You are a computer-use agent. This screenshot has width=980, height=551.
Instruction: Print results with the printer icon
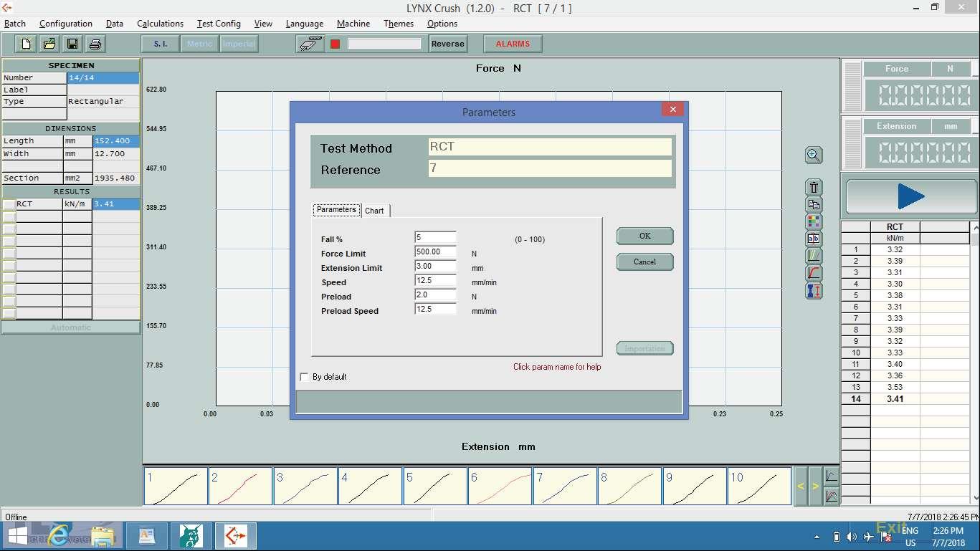[x=95, y=44]
